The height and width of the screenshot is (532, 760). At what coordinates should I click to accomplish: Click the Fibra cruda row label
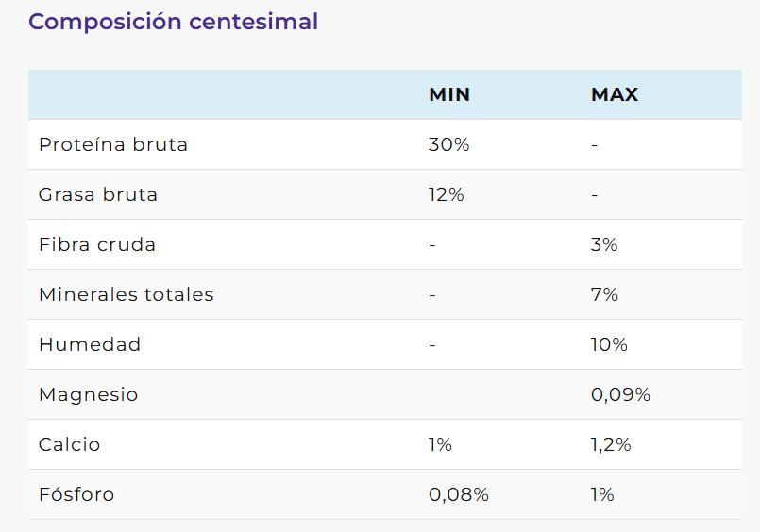pyautogui.click(x=97, y=244)
